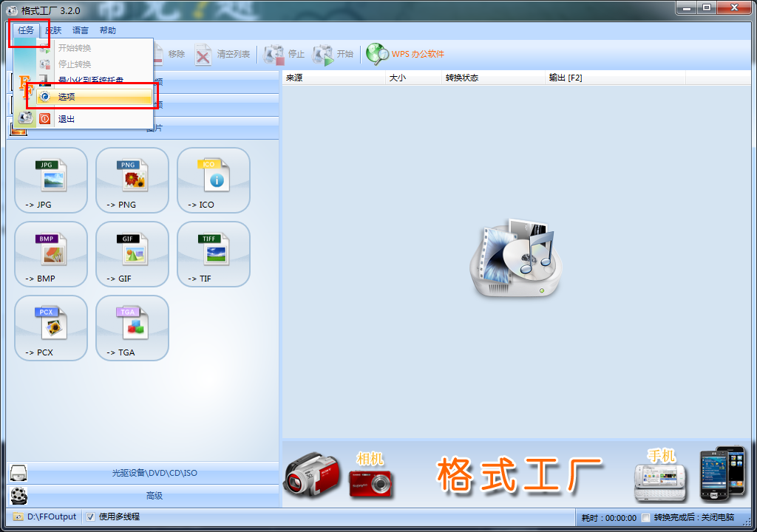The width and height of the screenshot is (757, 532).
Task: Select the -> PCX conversion tool
Action: (x=50, y=327)
